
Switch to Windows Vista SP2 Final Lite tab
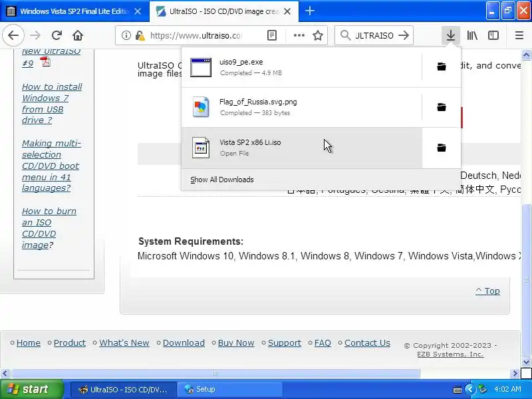coord(74,11)
